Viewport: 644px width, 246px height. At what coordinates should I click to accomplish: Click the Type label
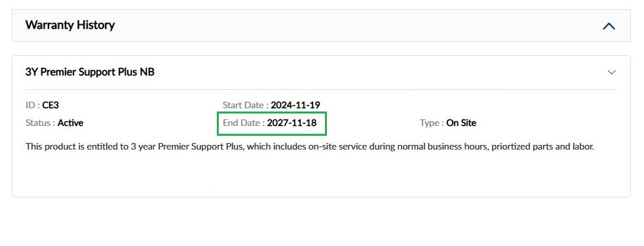tap(432, 123)
